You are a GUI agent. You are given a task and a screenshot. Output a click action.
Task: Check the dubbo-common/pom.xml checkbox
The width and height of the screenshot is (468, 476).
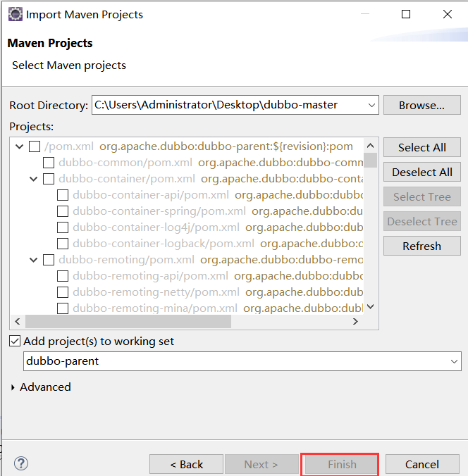(x=49, y=163)
